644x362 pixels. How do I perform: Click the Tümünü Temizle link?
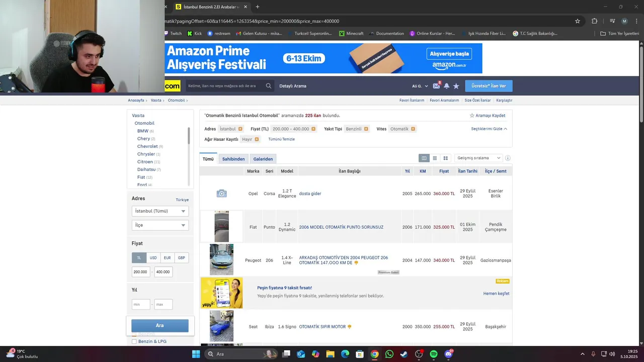(281, 139)
